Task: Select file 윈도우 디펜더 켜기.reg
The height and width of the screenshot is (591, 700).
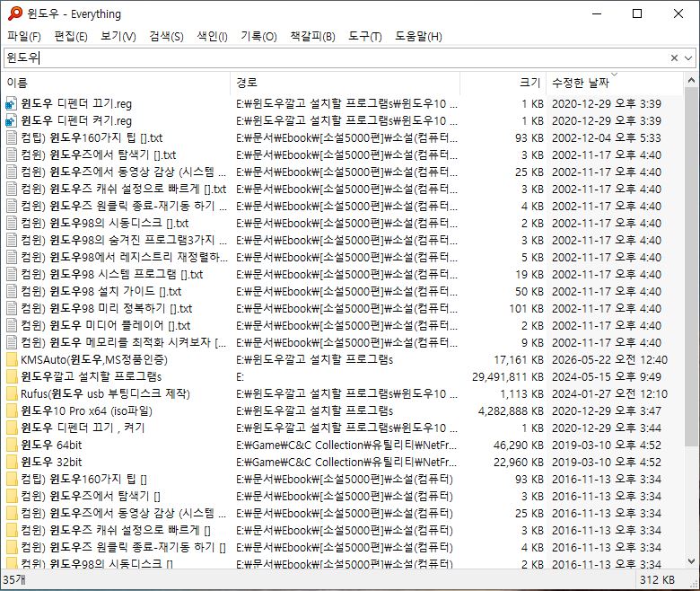Action: (x=76, y=120)
